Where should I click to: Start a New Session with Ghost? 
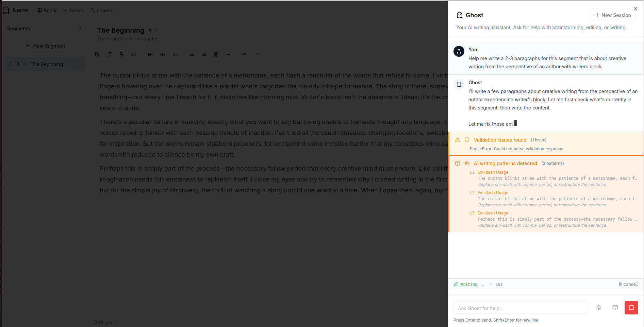613,15
